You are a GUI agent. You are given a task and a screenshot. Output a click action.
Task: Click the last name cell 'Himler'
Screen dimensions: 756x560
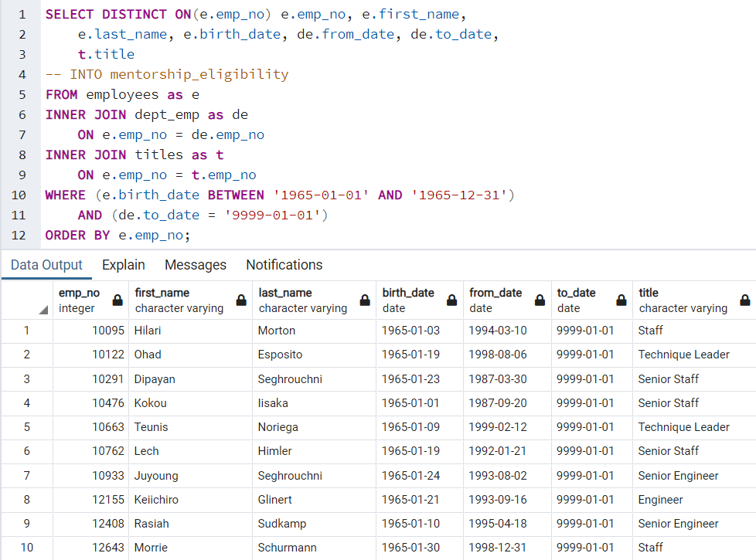tap(315, 451)
